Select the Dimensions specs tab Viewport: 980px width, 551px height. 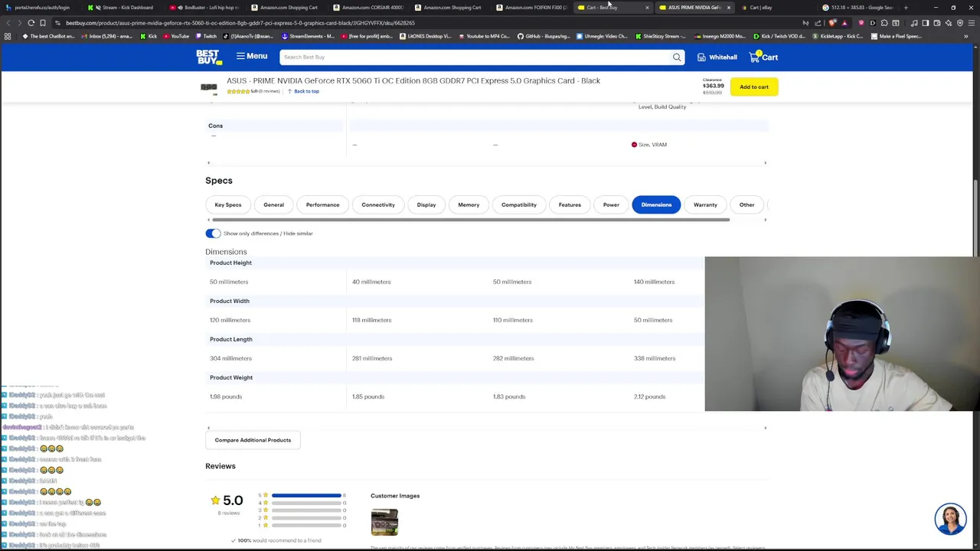(656, 205)
